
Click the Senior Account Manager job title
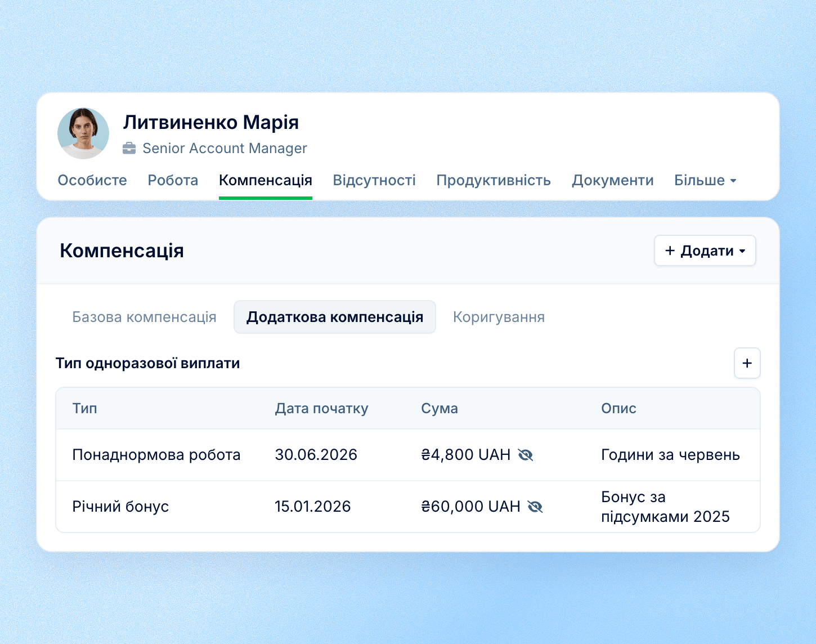[225, 149]
